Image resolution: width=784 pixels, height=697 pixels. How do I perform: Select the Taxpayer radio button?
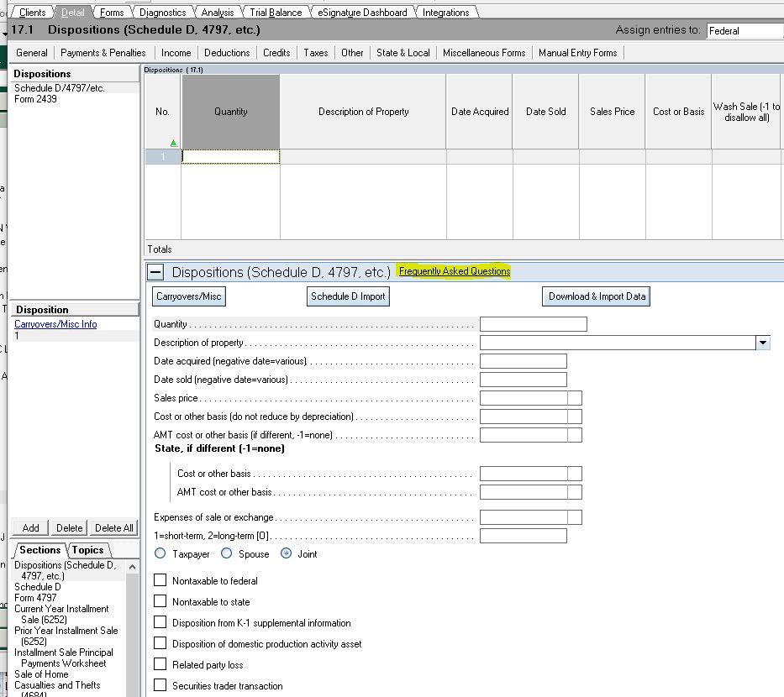[x=160, y=553]
